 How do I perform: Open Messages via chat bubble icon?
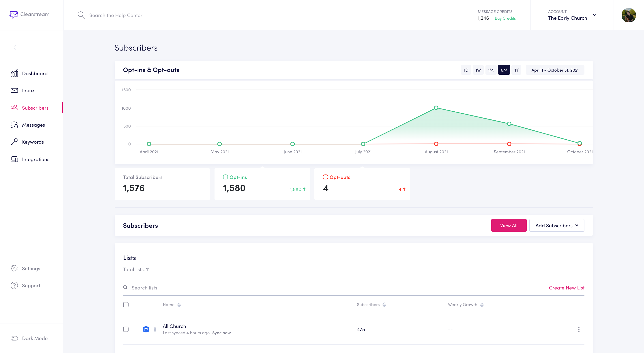point(14,125)
